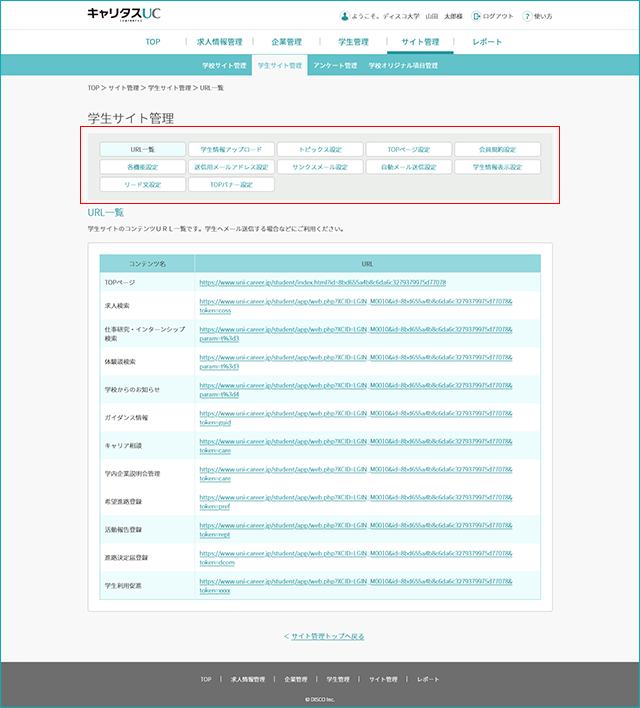The height and width of the screenshot is (708, 640).
Task: Switch to アンケート管理 sub-tab
Action: pos(335,65)
